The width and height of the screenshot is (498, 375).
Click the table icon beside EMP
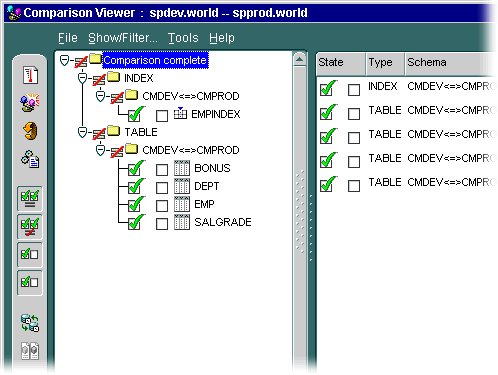tap(182, 204)
